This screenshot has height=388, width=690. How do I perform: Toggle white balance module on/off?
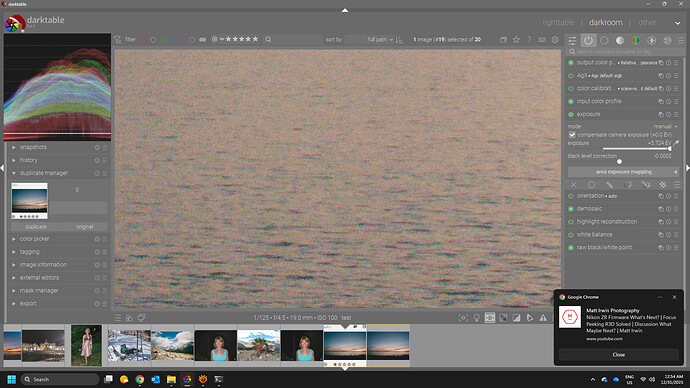click(x=571, y=235)
